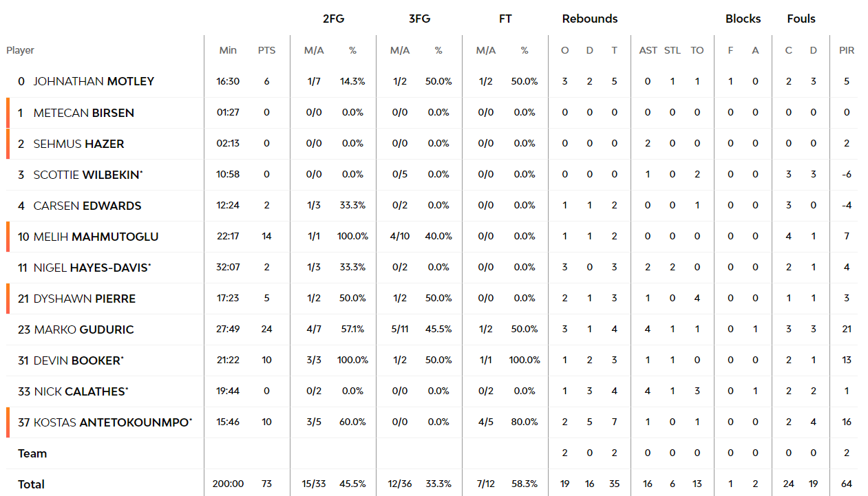Open Marko Guduric's player page
This screenshot has width=868, height=496.
(84, 330)
